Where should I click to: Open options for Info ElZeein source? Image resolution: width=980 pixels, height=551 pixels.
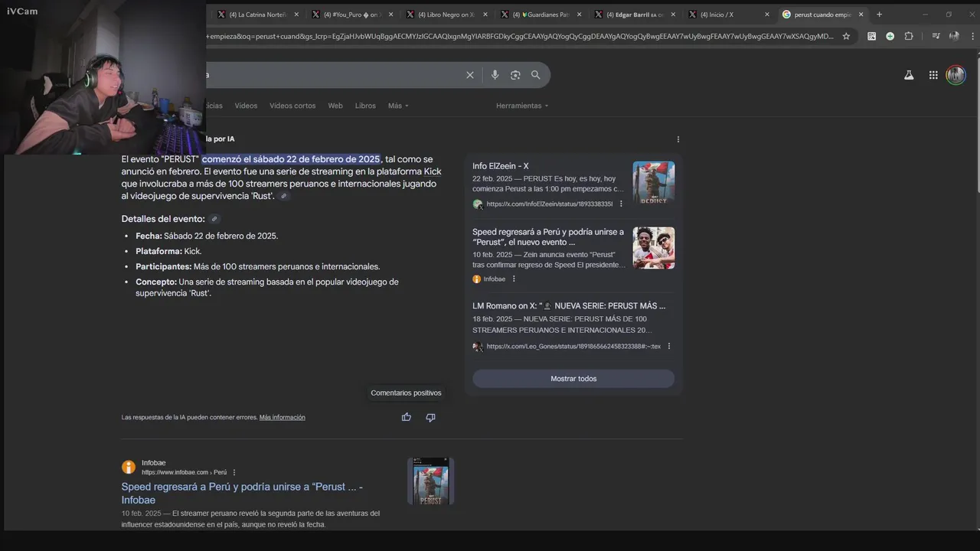pyautogui.click(x=621, y=204)
